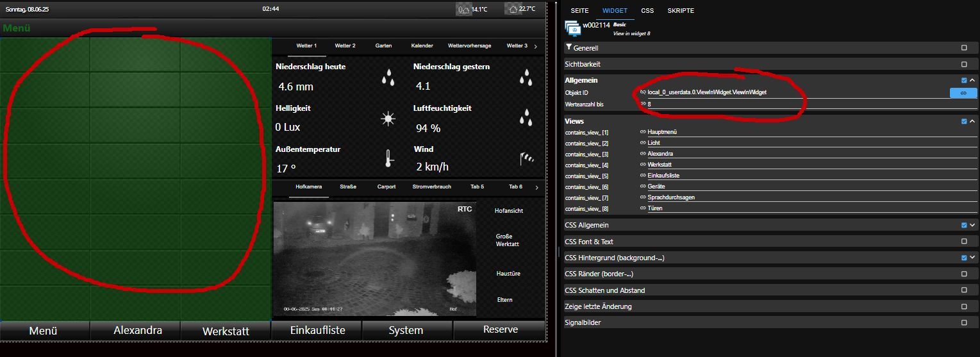Uncheck the Allgemein section checkbox
This screenshot has width=980, height=357.
coord(964,80)
